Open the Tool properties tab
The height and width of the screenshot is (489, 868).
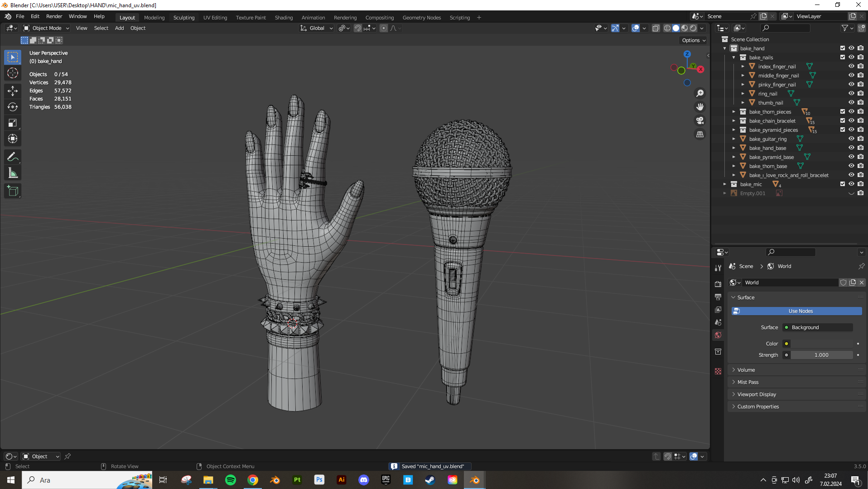(x=718, y=268)
